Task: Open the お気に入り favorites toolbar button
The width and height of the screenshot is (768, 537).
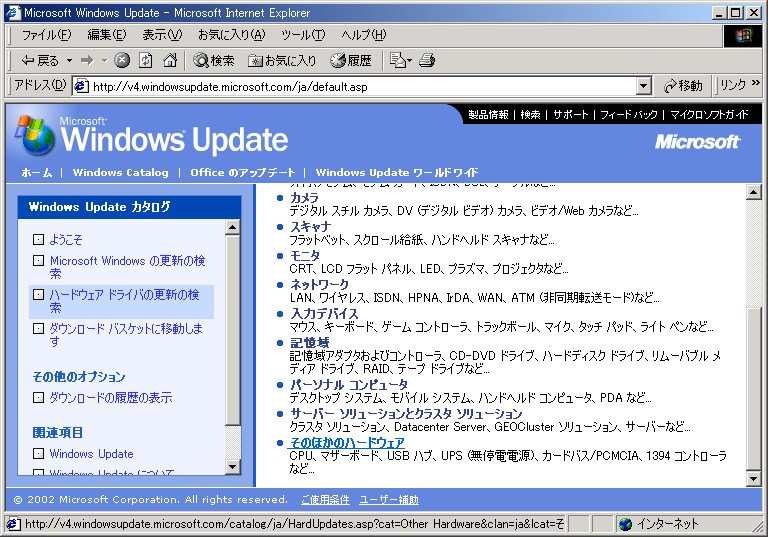Action: click(282, 60)
